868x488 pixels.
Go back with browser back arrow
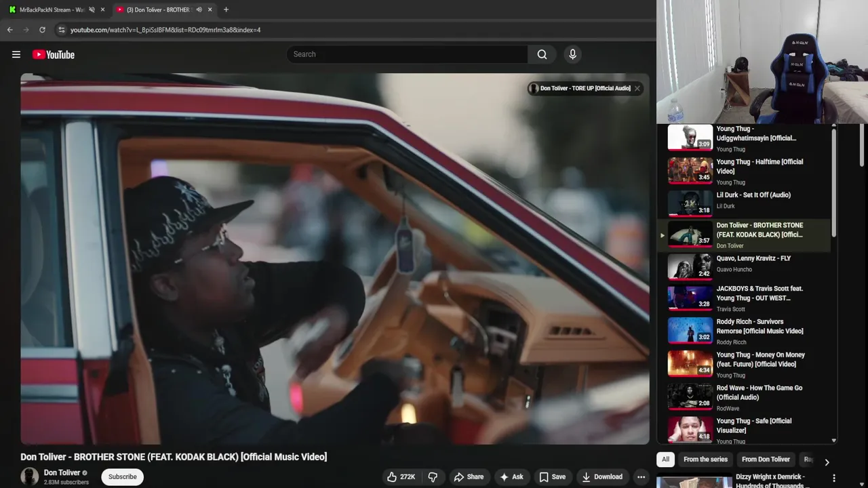(9, 30)
